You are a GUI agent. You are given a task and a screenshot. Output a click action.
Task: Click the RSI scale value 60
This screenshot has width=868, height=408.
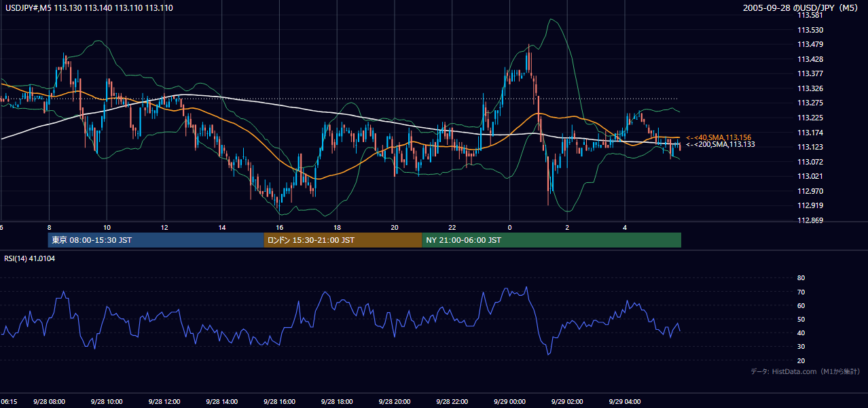tap(801, 305)
